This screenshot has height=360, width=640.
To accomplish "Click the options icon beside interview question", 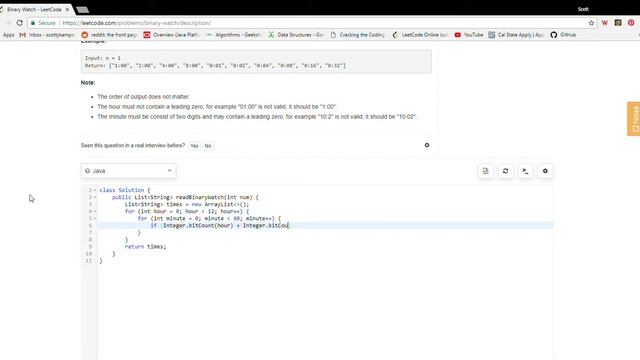I will point(427,145).
